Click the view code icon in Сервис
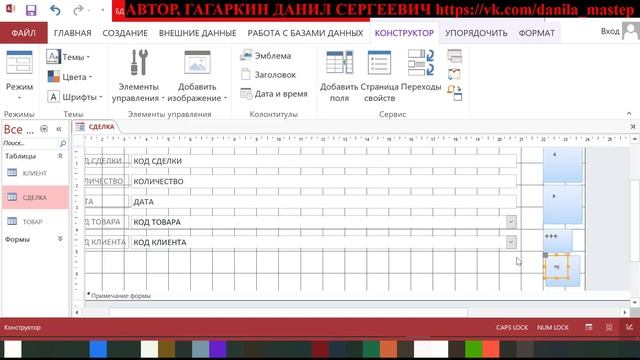Viewport: 640px width, 360px height. 454,74
